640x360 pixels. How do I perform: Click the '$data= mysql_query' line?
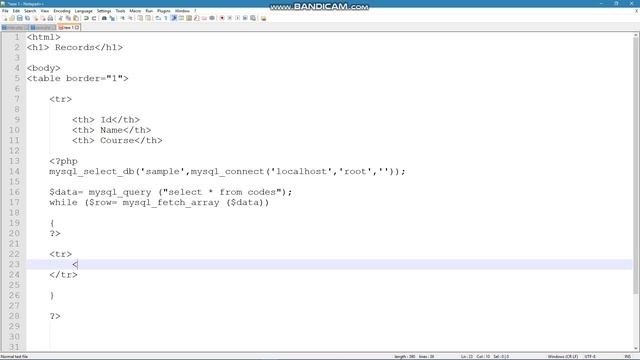pyautogui.click(x=171, y=192)
